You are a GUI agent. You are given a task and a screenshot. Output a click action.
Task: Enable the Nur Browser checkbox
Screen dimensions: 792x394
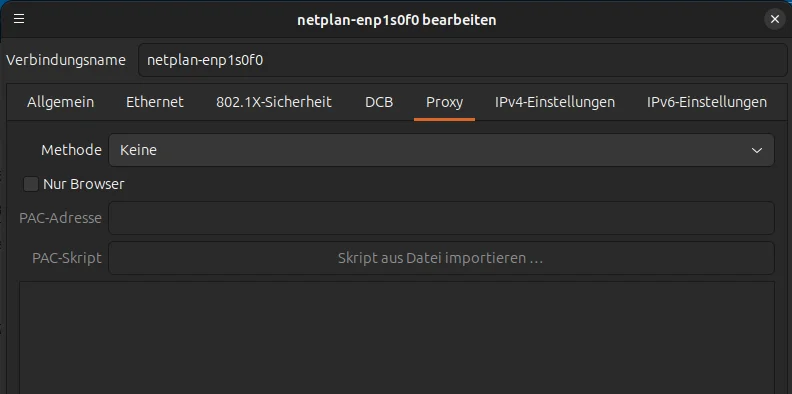coord(31,184)
